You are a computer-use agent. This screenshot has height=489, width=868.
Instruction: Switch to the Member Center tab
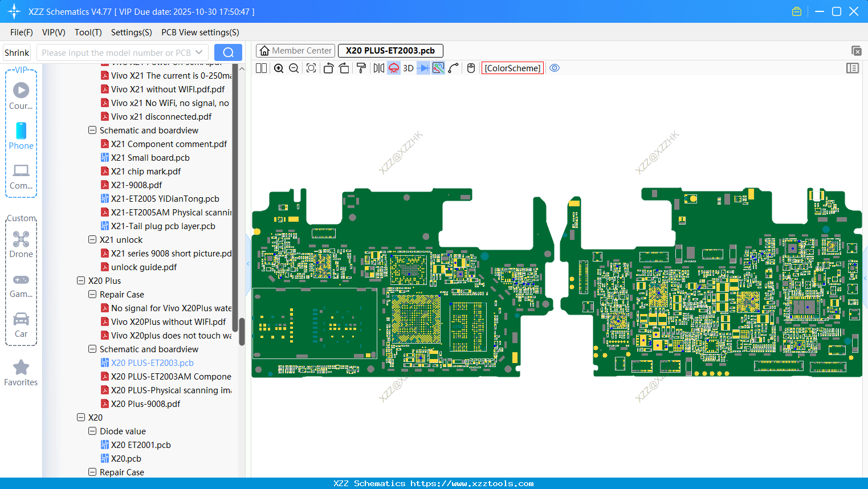click(x=296, y=51)
